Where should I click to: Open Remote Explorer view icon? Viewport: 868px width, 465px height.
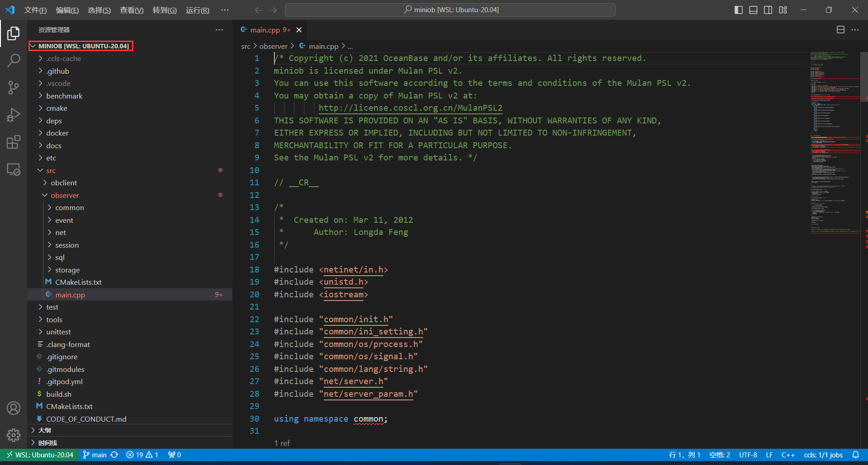[x=14, y=169]
